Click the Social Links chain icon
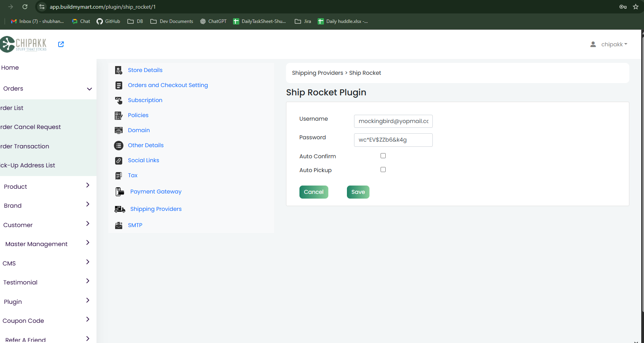Screen dimensions: 644x343 (x=118, y=161)
